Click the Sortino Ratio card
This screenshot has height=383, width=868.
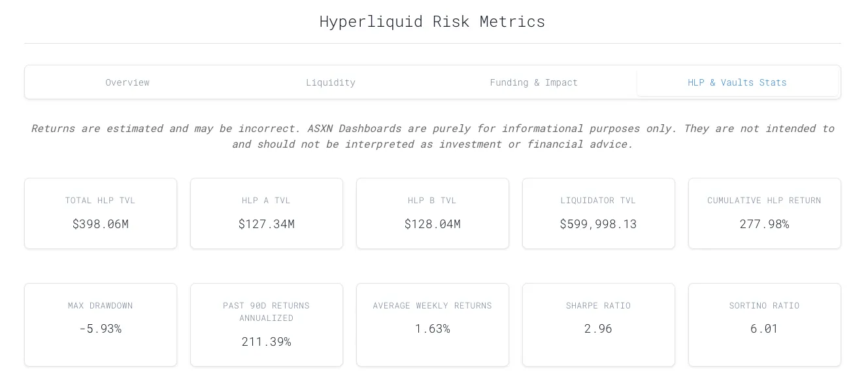[x=764, y=324]
